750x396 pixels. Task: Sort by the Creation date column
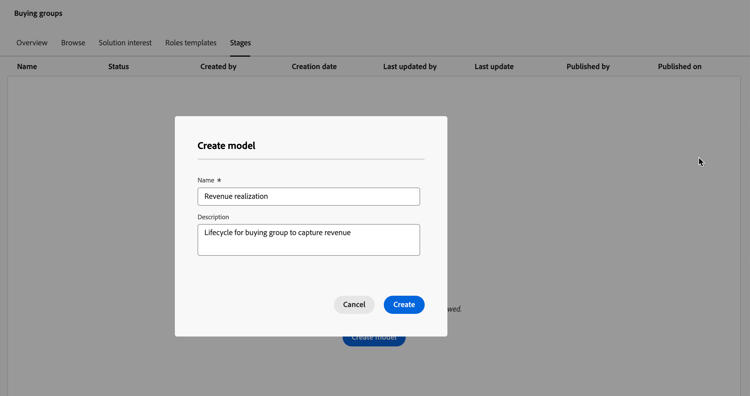click(x=314, y=66)
